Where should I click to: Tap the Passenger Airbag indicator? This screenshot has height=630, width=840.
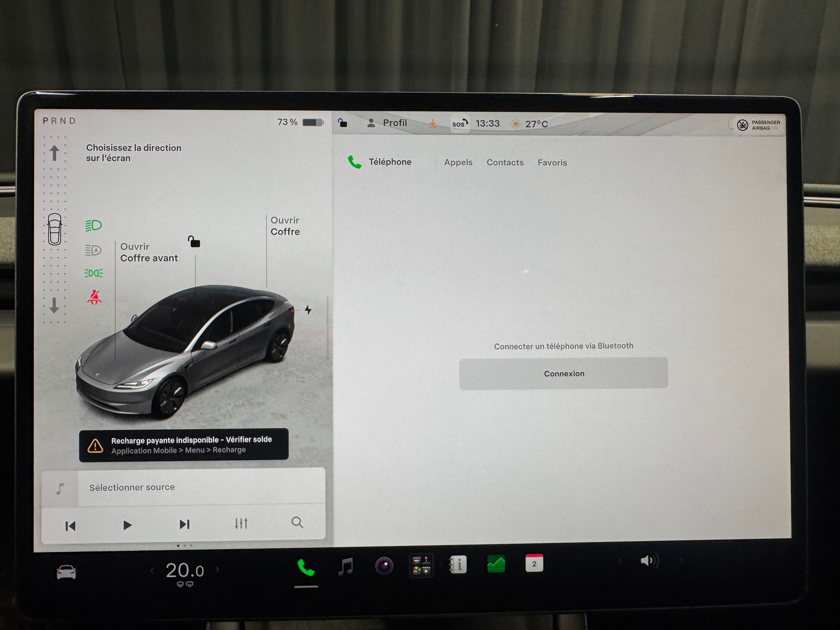(x=758, y=125)
